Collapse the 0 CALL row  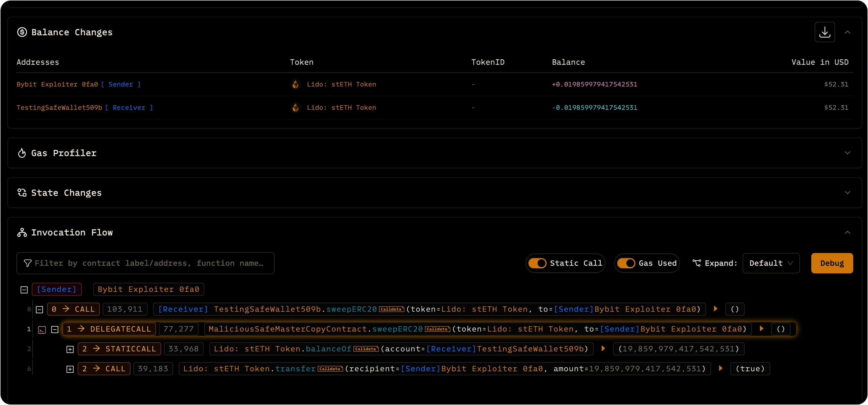[x=39, y=309]
